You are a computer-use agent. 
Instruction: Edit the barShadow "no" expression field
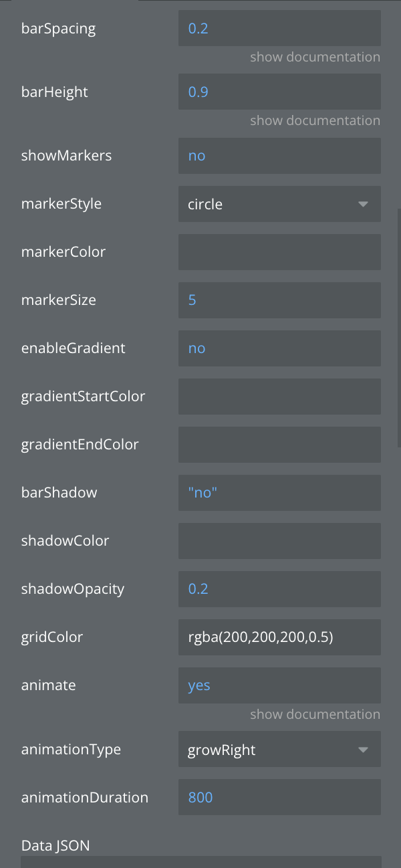[279, 493]
